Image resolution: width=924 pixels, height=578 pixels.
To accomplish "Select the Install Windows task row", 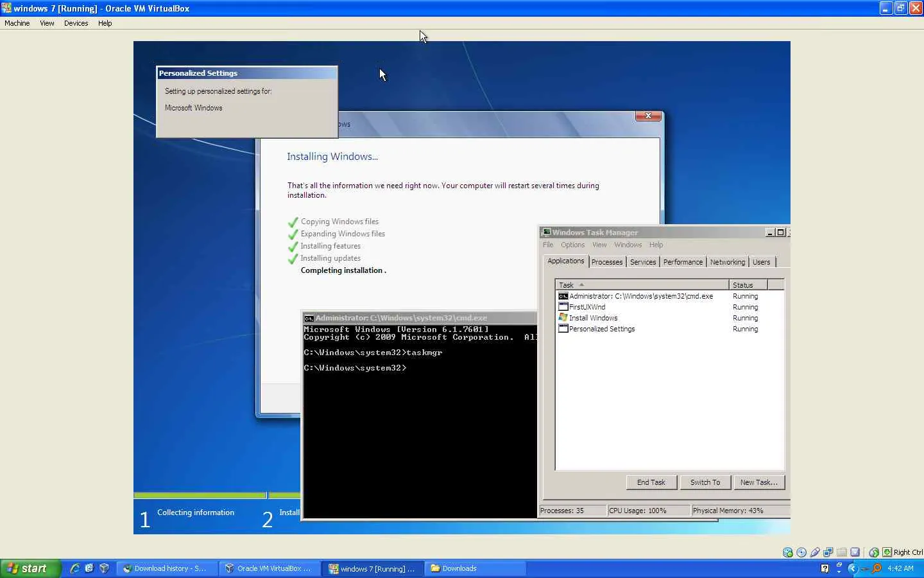I will coord(670,318).
